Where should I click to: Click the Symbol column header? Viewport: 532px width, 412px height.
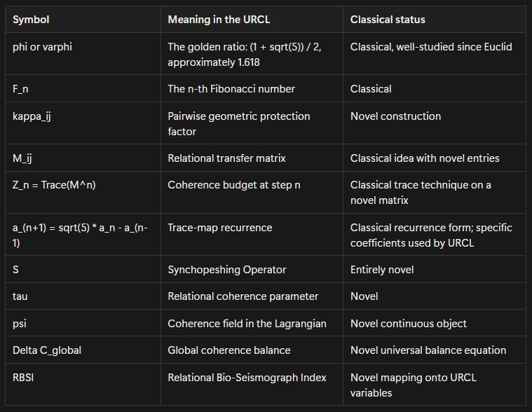tap(31, 20)
